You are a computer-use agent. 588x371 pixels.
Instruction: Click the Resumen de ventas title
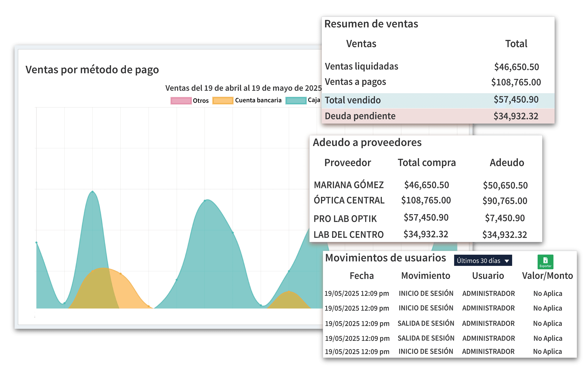pyautogui.click(x=371, y=24)
